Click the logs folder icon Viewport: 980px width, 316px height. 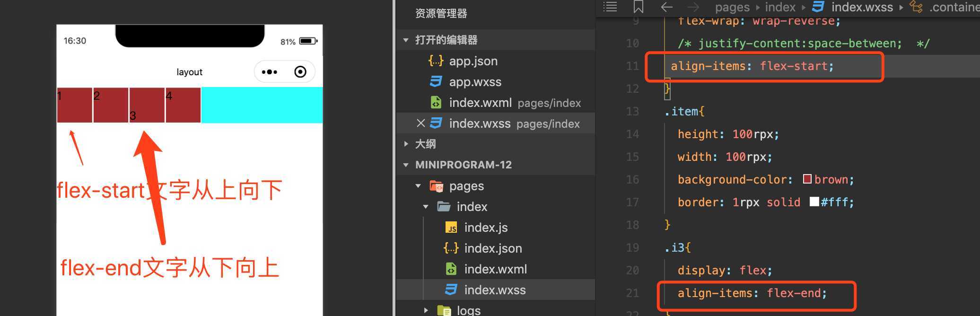(x=444, y=310)
